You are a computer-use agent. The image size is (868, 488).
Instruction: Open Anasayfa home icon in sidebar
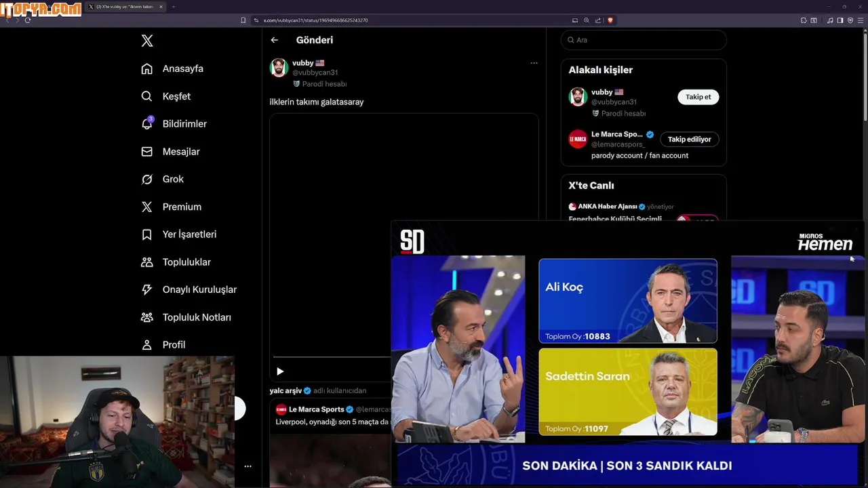point(146,68)
